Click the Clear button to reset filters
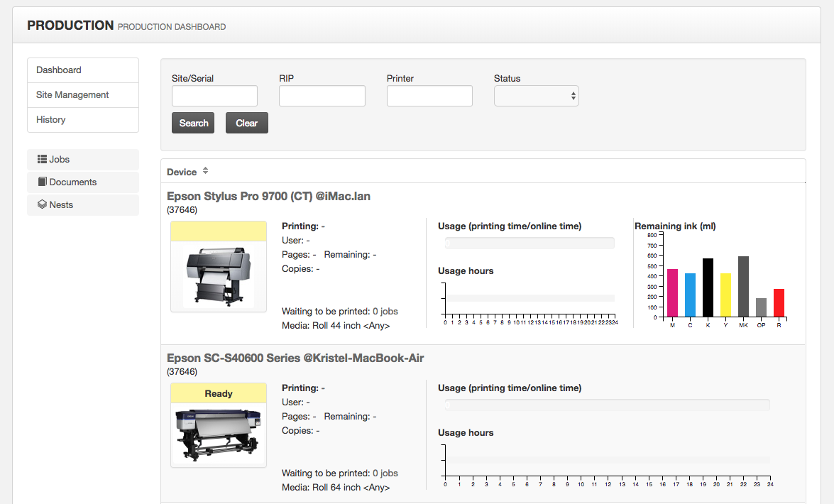834x504 pixels. pyautogui.click(x=246, y=122)
